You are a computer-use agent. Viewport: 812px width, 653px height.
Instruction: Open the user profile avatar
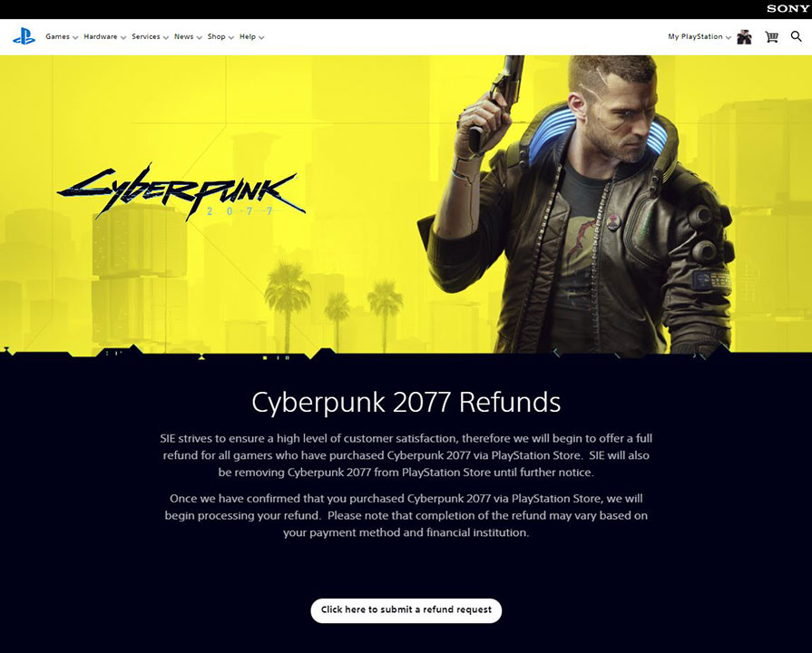tap(744, 37)
